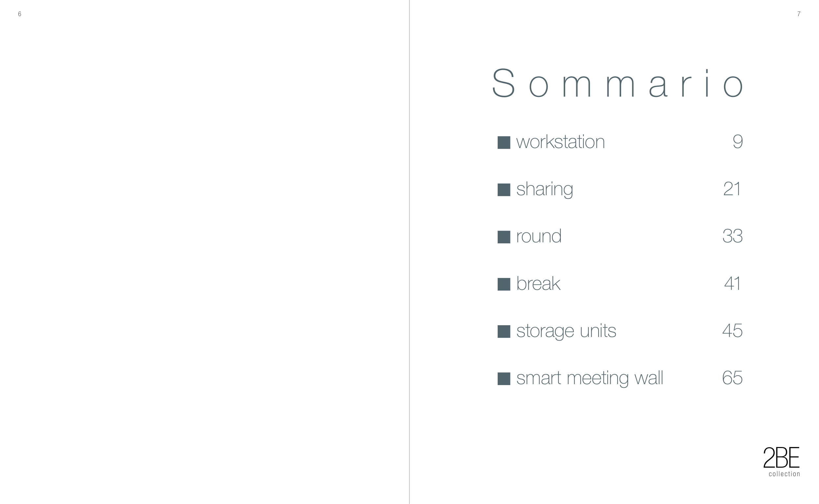Click the square bullet beside sharing
Viewport: 819px width, 504px height.
(504, 190)
